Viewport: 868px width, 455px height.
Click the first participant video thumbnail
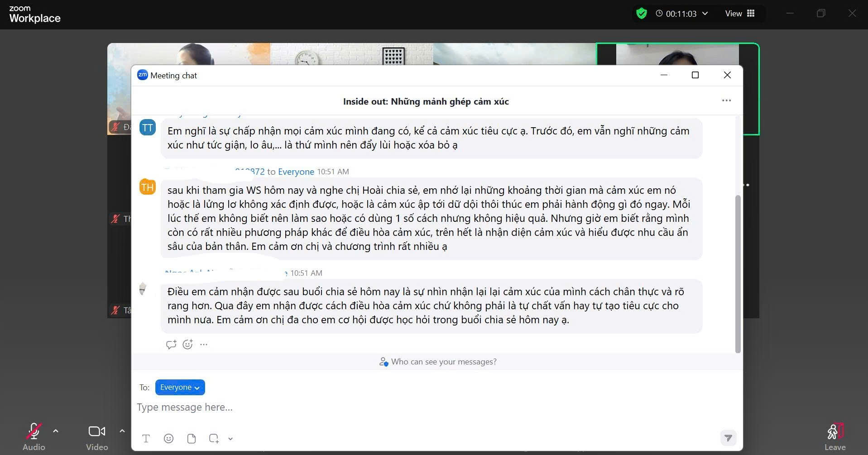tap(189, 54)
